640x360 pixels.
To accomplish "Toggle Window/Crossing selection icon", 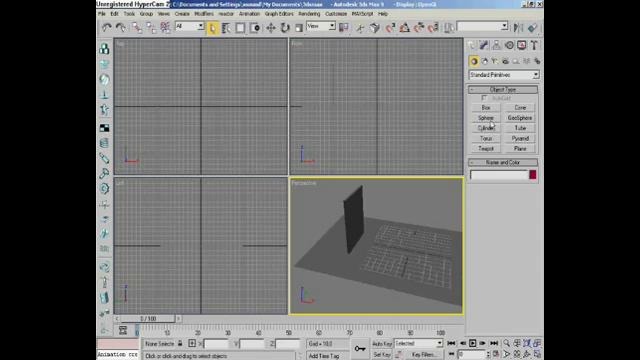I will point(255,28).
